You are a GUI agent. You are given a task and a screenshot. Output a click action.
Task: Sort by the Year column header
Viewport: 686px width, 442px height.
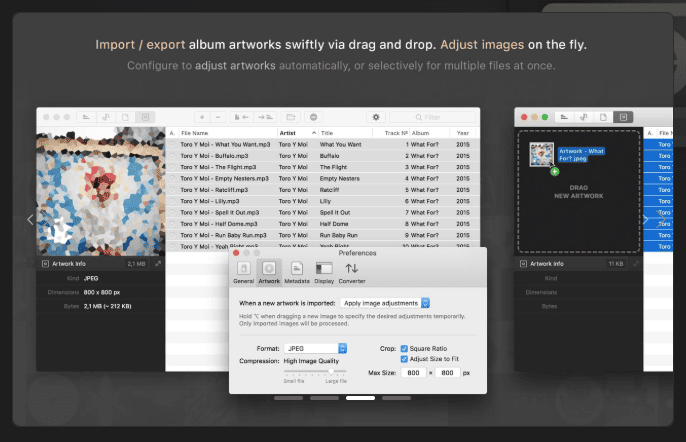463,133
